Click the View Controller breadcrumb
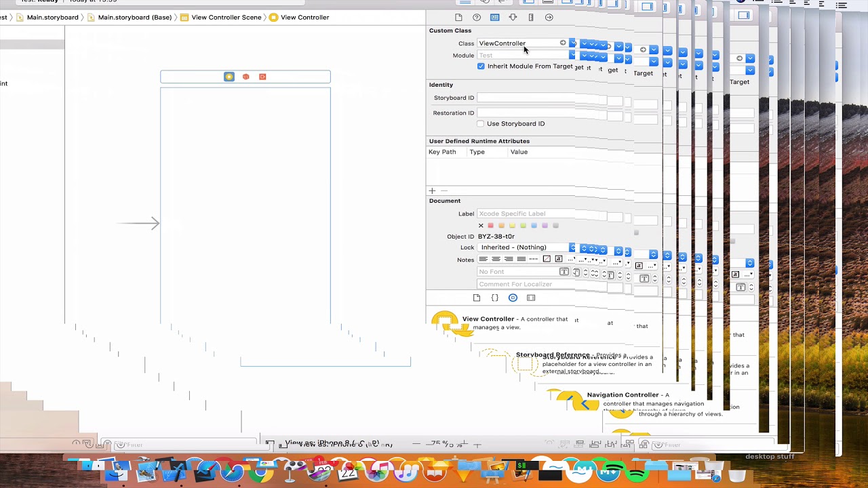This screenshot has height=488, width=868. 299,17
